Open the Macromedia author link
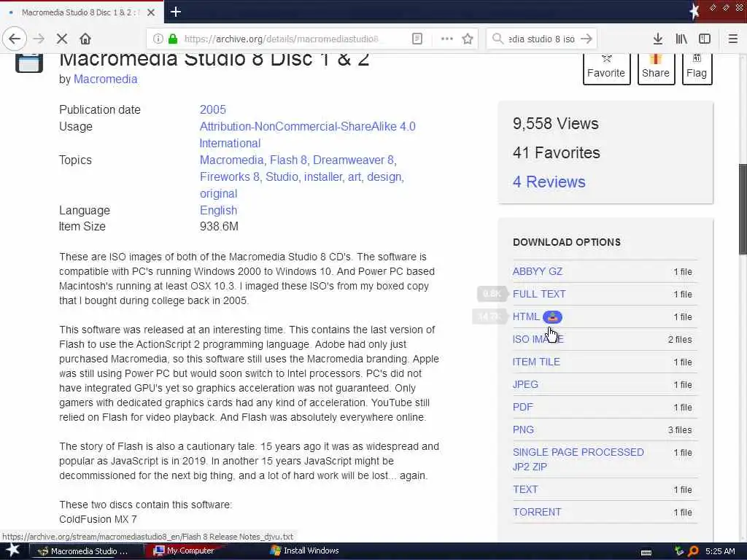Image resolution: width=747 pixels, height=560 pixels. click(105, 79)
